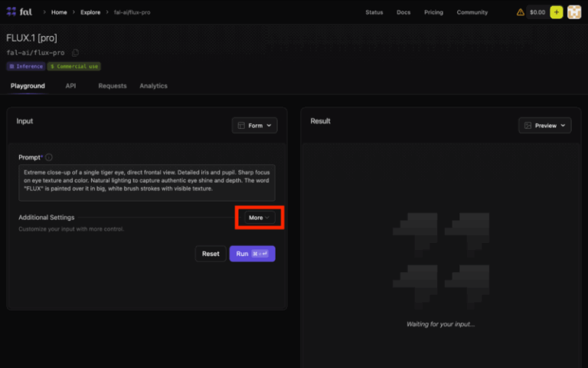Click the Inference tag badge
The image size is (588, 368).
point(25,67)
